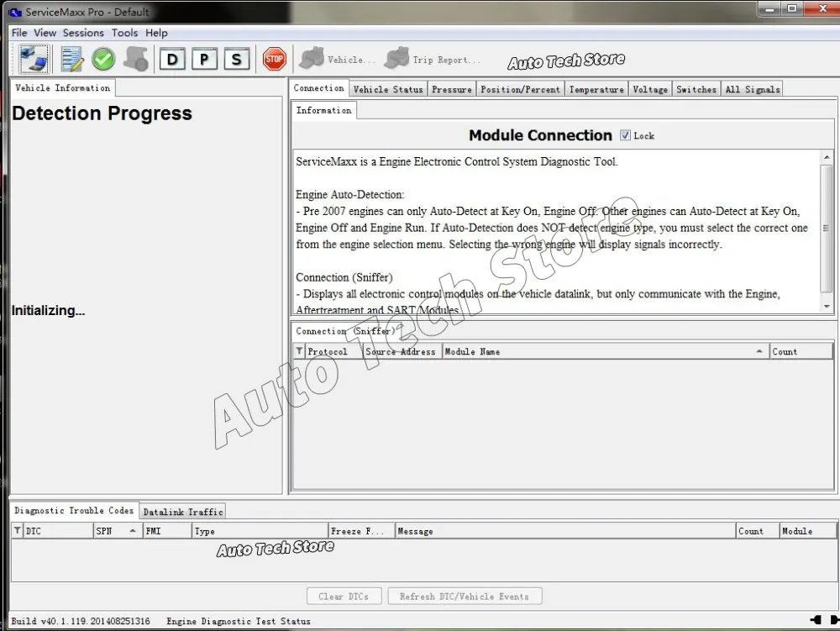Toggle the Lock checkbox

point(625,135)
